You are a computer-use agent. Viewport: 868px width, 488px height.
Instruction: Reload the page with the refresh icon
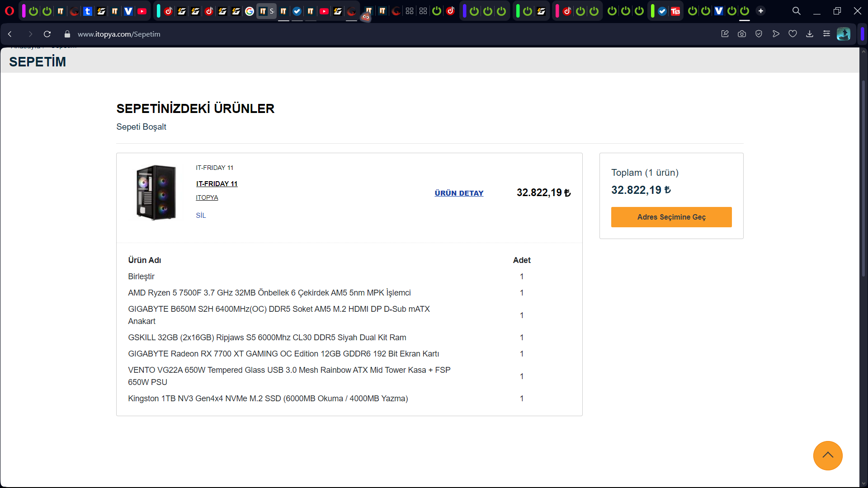click(x=47, y=34)
